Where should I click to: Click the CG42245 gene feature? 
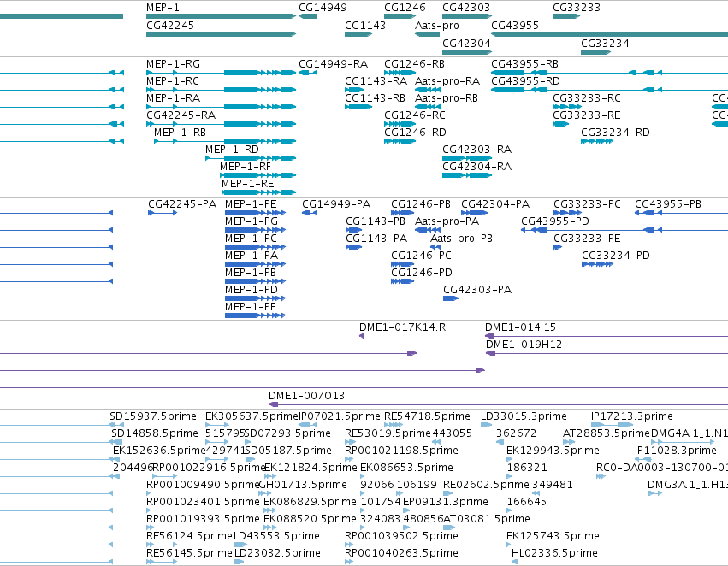(x=221, y=34)
